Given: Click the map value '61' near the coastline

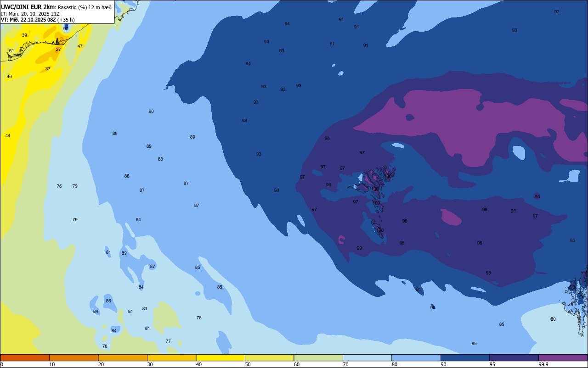Looking at the screenshot, I should click(11, 51).
